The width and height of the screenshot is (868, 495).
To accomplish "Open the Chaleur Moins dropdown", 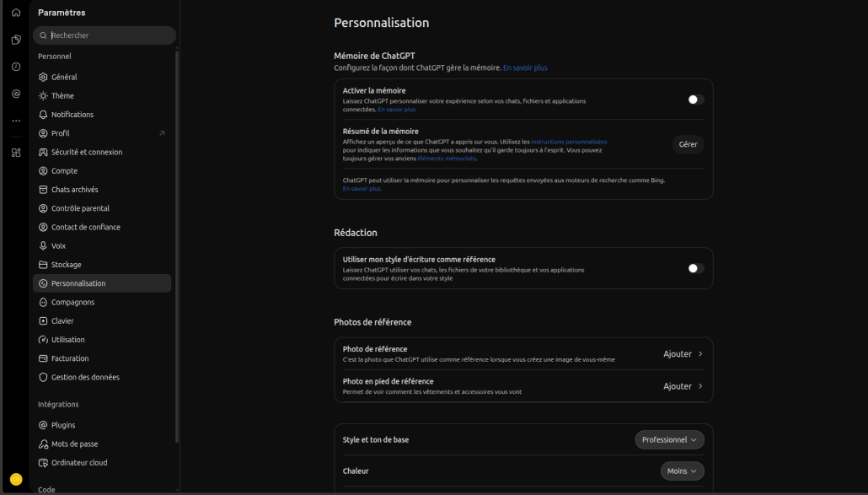I will (x=682, y=471).
